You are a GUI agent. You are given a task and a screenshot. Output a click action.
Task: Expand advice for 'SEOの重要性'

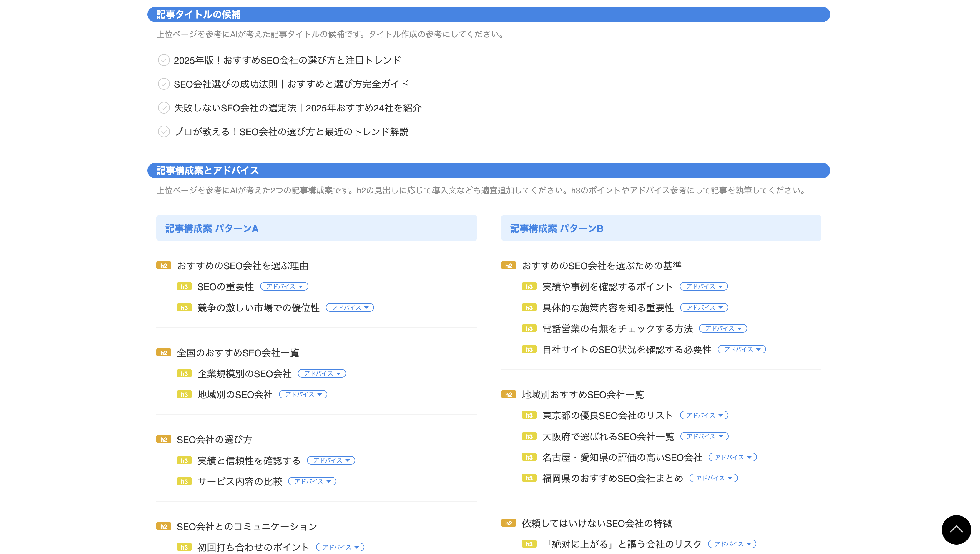click(x=284, y=286)
